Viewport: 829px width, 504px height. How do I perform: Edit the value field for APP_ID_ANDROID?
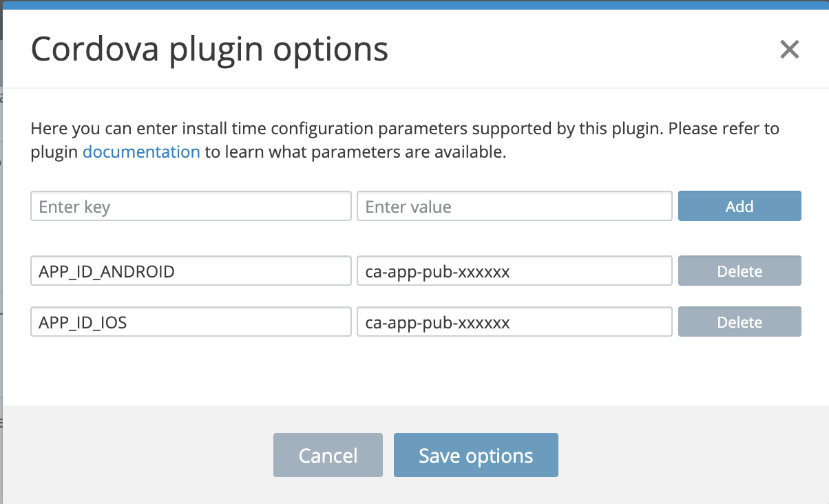514,271
